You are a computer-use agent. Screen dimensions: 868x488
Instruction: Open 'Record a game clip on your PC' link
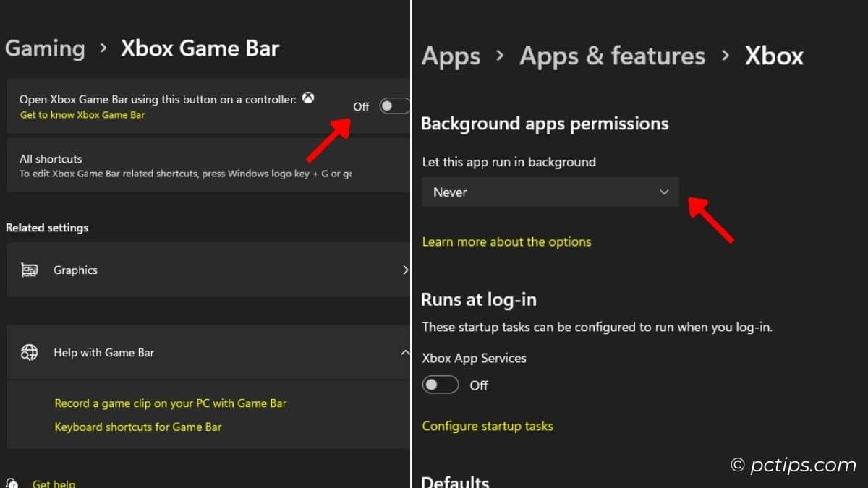point(170,403)
